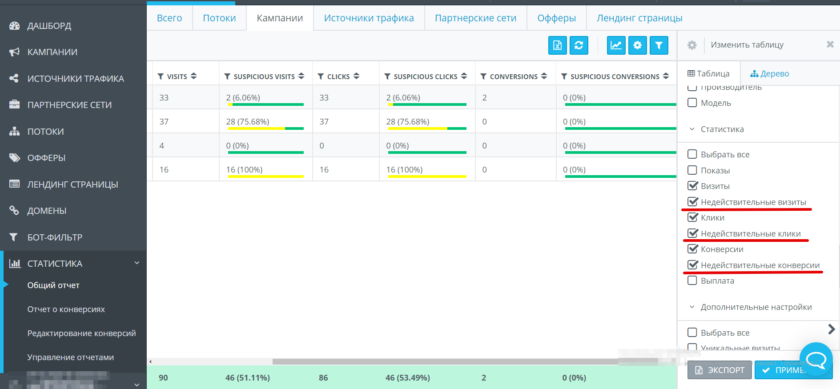840x389 pixels.
Task: Toggle the Выплата checkbox
Action: 692,280
